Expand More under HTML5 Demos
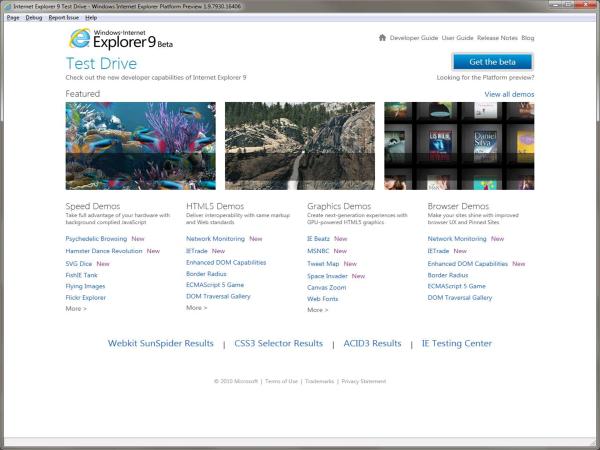This screenshot has width=600, height=450. point(196,308)
